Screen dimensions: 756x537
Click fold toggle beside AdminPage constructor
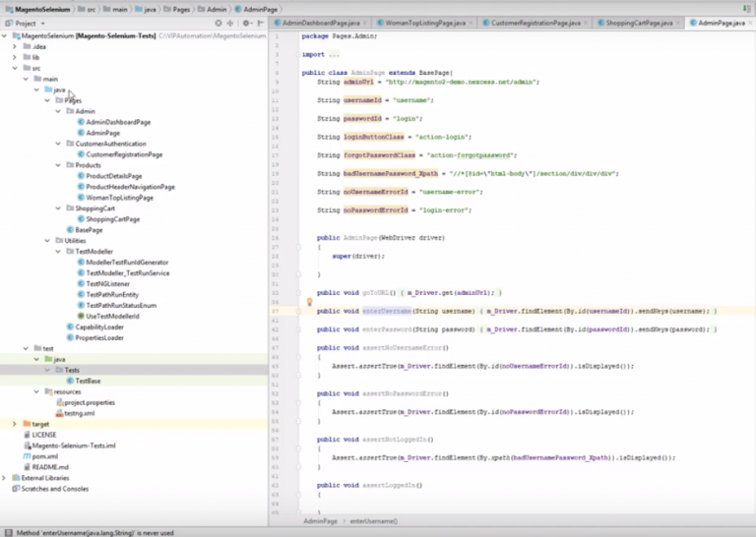click(298, 247)
